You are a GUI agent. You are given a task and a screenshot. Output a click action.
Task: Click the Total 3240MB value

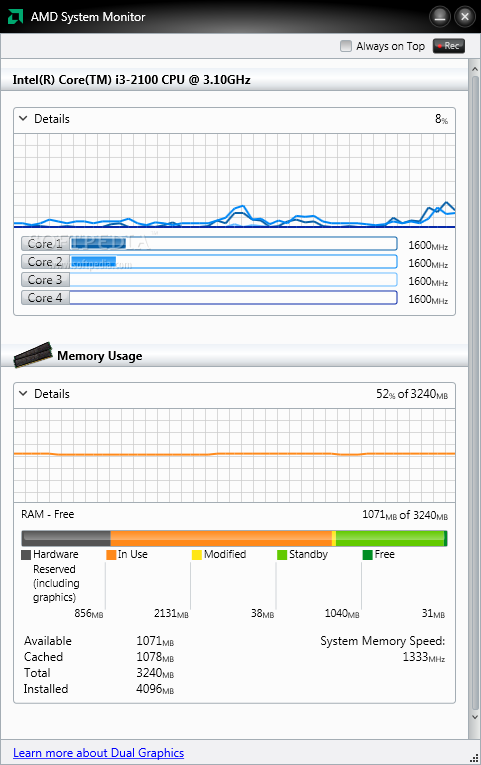click(x=155, y=673)
